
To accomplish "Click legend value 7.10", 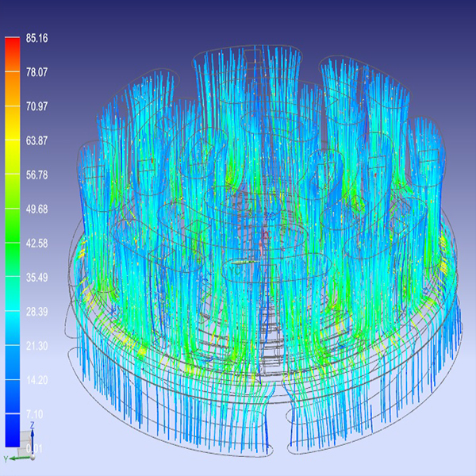I will coord(35,414).
